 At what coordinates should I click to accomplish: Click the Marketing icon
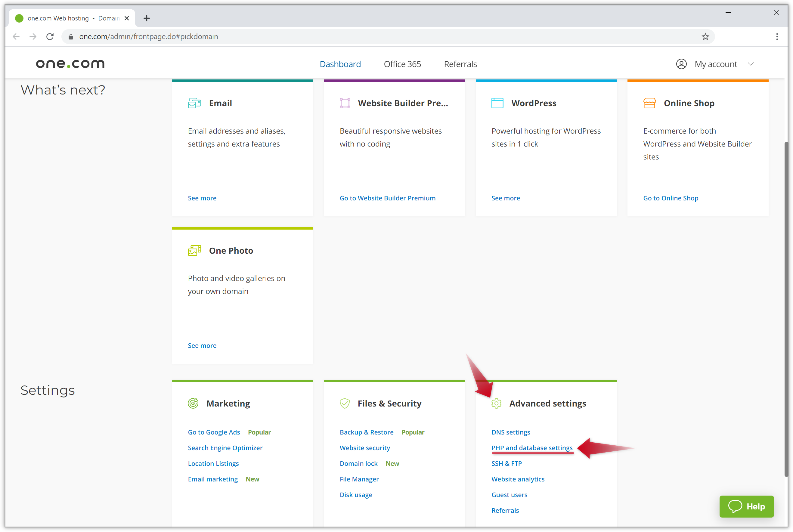[193, 403]
